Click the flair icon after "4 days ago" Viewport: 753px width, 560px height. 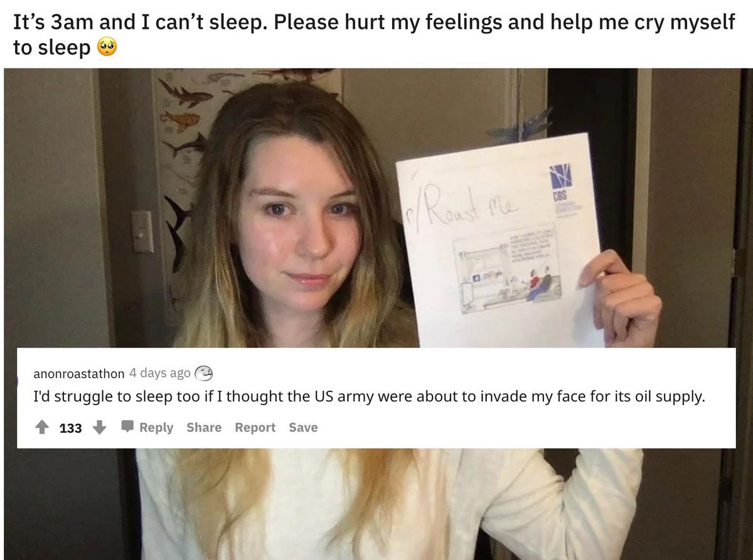point(204,373)
